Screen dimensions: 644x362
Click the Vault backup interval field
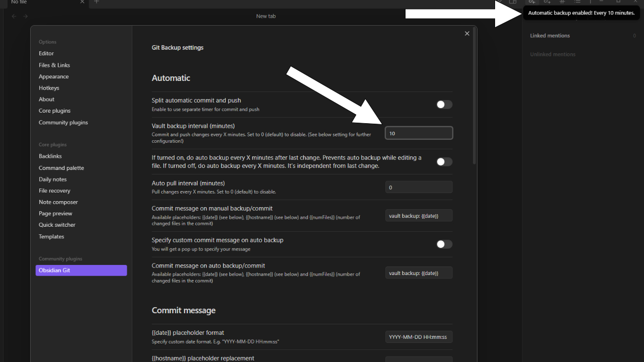tap(419, 133)
